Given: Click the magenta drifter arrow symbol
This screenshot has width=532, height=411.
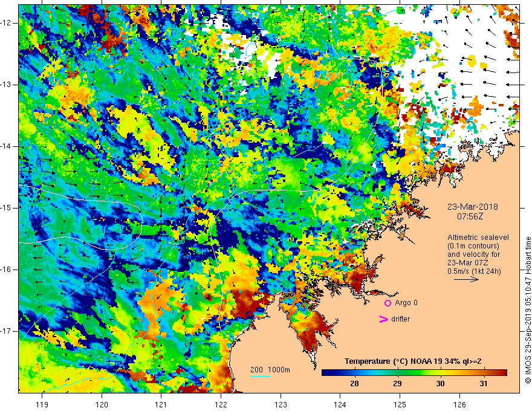Looking at the screenshot, I should coord(383,319).
